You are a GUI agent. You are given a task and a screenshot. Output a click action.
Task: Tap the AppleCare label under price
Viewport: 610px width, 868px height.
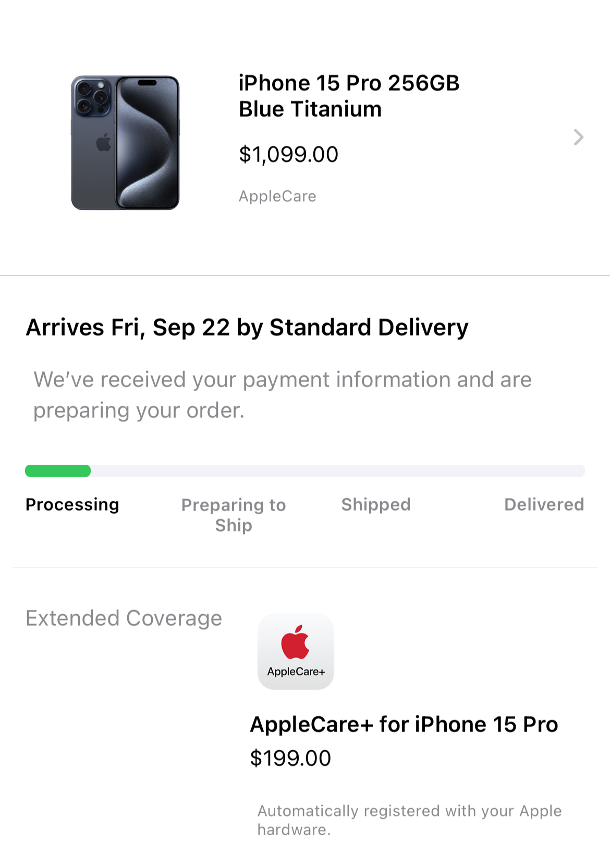click(277, 196)
